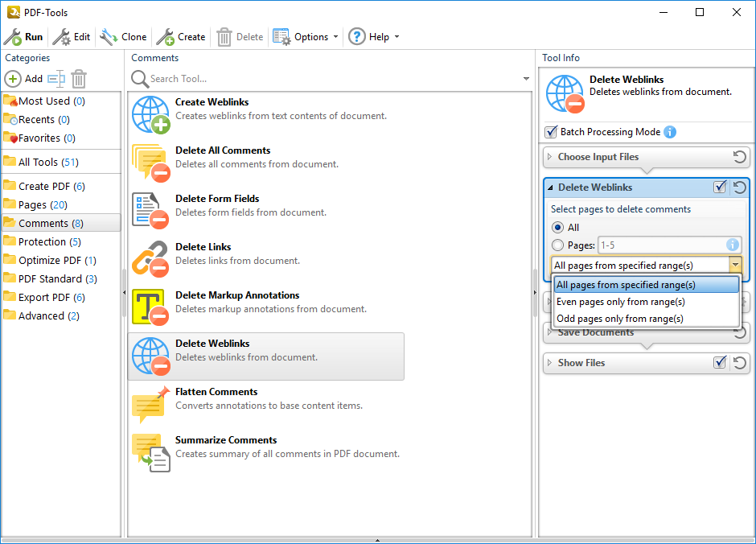
Task: Click the Create tool toolbar icon
Action: point(165,37)
